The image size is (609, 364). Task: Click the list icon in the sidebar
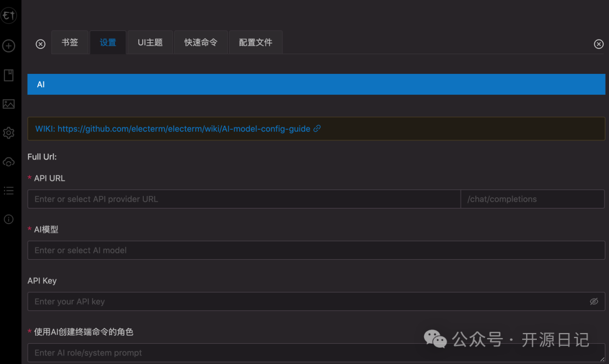(8, 191)
